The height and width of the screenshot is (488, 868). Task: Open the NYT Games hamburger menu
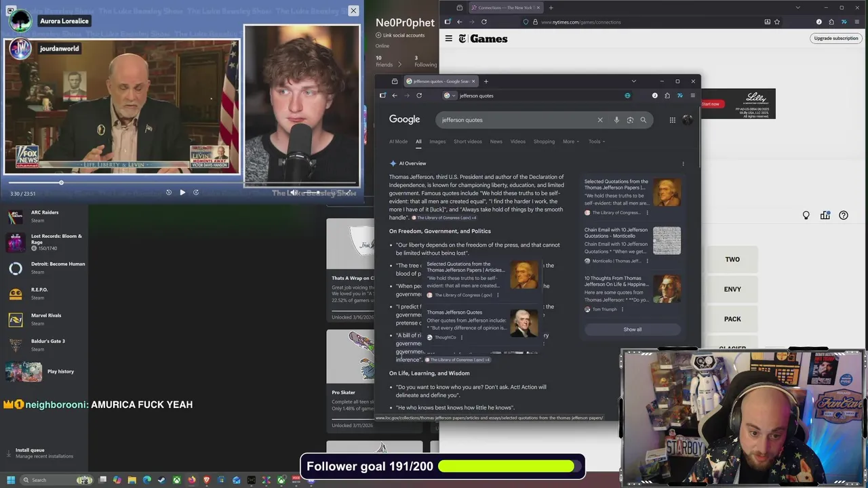point(448,39)
